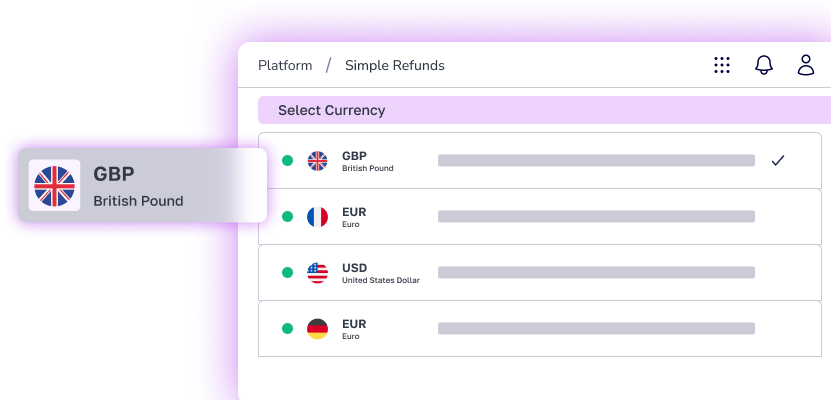Click EUR Euro label with German flag
This screenshot has height=400, width=831.
354,329
